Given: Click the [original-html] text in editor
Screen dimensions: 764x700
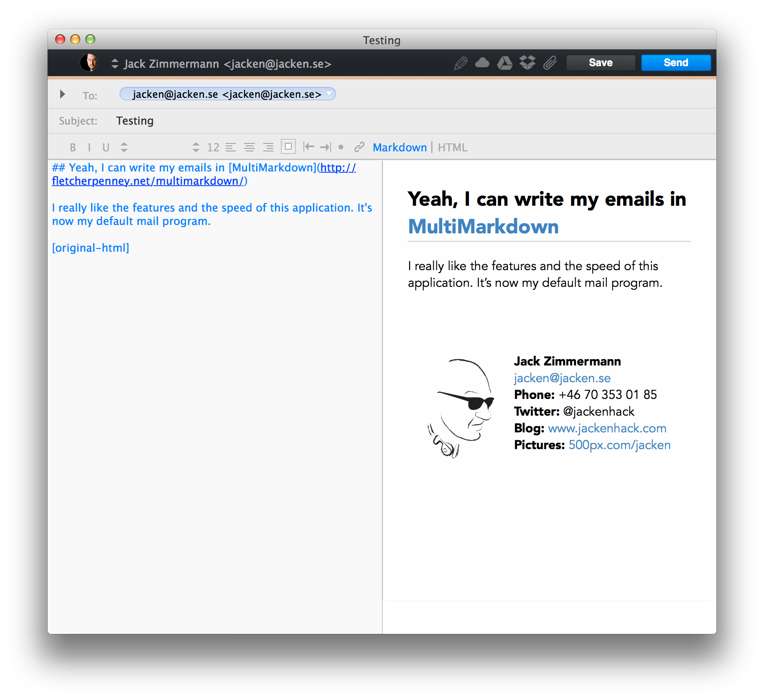Looking at the screenshot, I should click(90, 248).
